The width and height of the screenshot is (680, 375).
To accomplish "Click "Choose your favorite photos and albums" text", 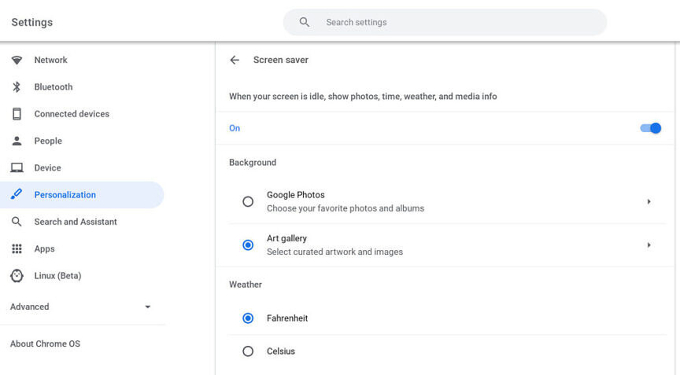I will (345, 208).
